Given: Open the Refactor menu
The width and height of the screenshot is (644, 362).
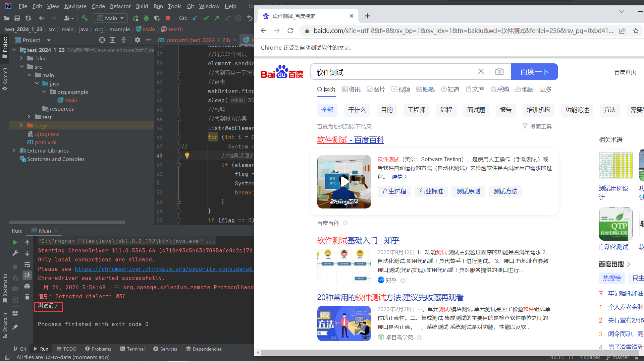Looking at the screenshot, I should (120, 6).
